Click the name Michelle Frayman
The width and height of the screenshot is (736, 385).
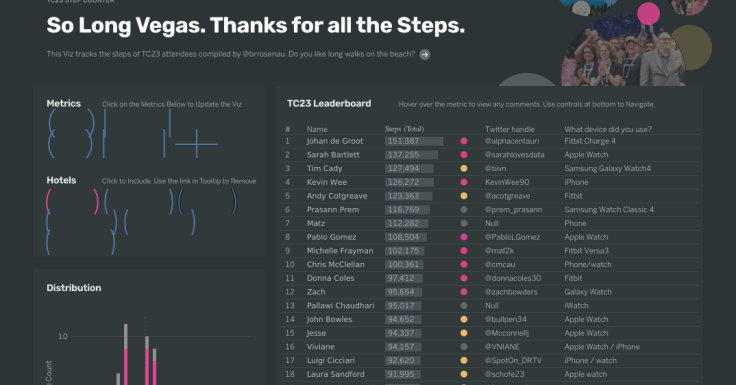point(340,251)
